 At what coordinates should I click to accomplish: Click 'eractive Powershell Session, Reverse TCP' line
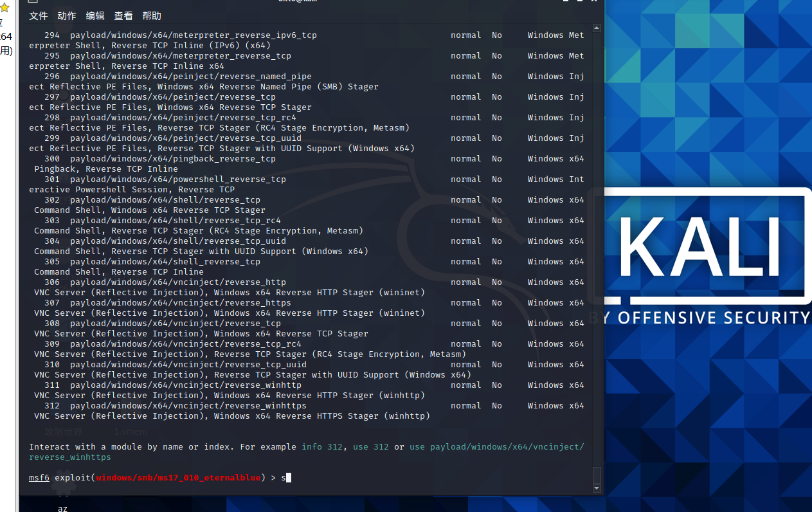tap(132, 190)
